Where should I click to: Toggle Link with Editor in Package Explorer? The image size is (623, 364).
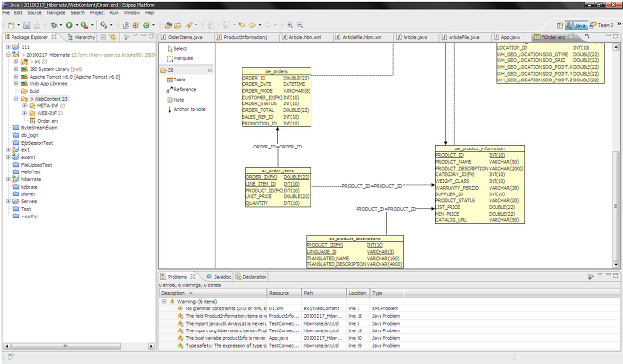(113, 37)
